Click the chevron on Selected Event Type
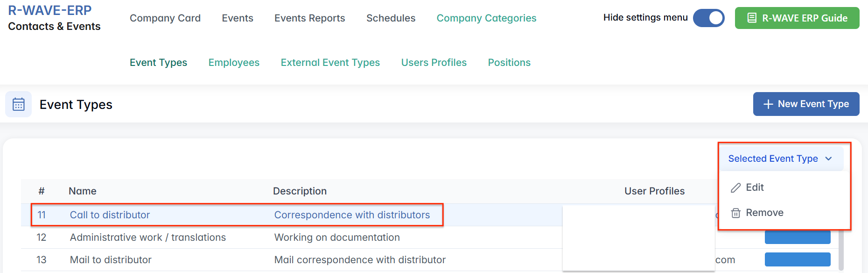 click(x=829, y=159)
